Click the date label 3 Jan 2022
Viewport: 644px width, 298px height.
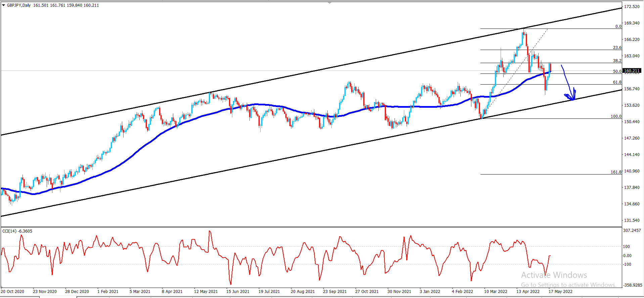(x=430, y=292)
